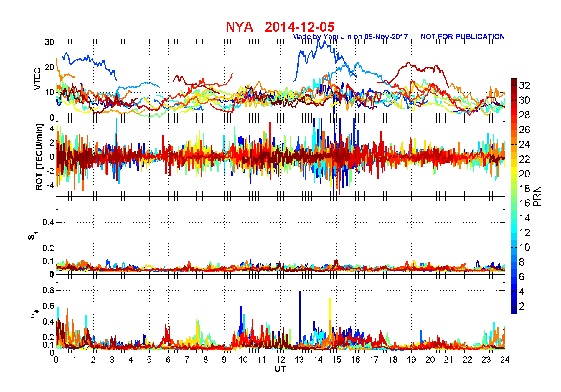Click the colorbar tick label 20
561x392 pixels.
point(524,174)
